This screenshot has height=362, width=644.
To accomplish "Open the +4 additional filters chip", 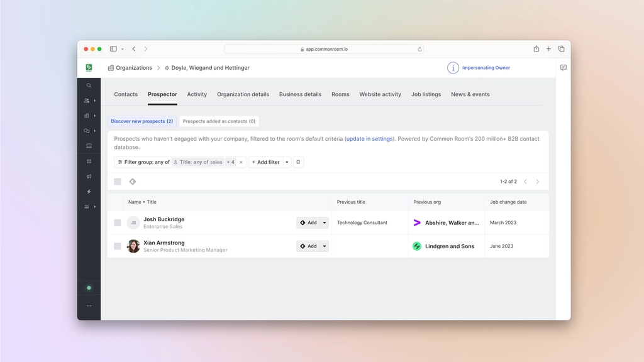I will click(230, 162).
